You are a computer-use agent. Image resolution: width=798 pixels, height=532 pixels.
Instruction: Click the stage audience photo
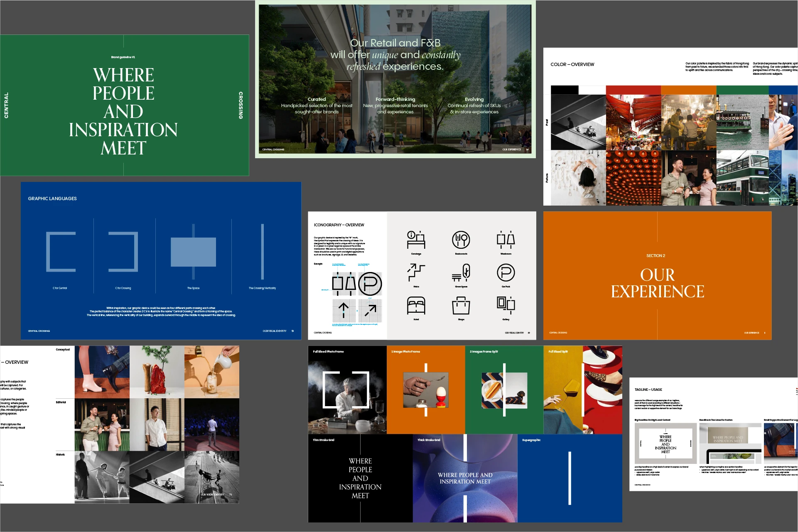coord(212,424)
